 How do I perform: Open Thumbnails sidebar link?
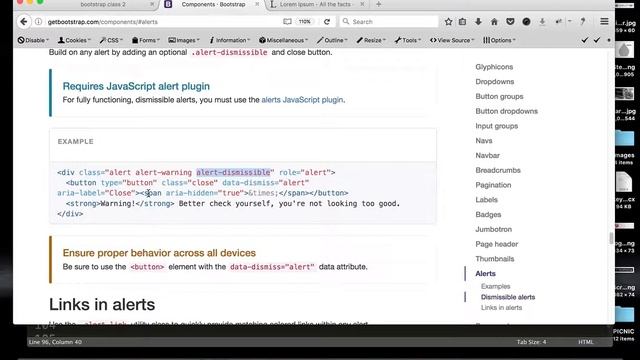pyautogui.click(x=494, y=259)
